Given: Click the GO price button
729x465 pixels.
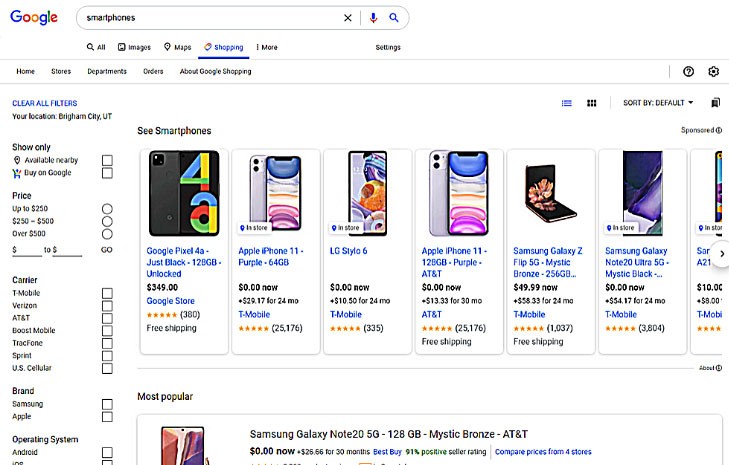Looking at the screenshot, I should click(x=106, y=250).
